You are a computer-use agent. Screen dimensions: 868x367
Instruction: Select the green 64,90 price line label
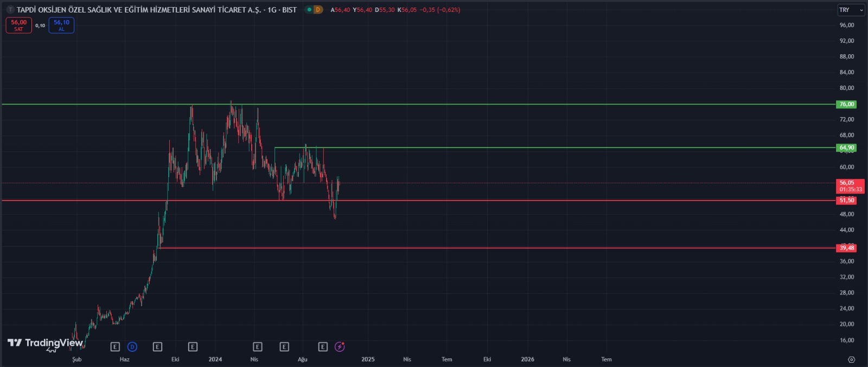point(846,147)
